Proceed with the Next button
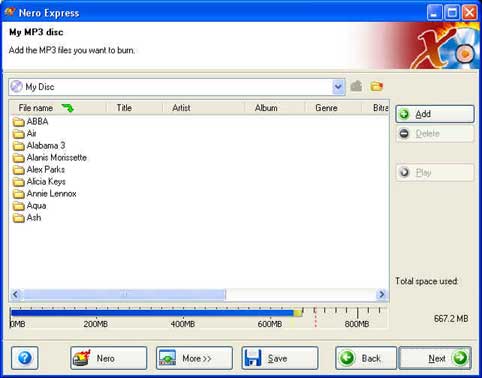This screenshot has width=482, height=378. (x=435, y=358)
